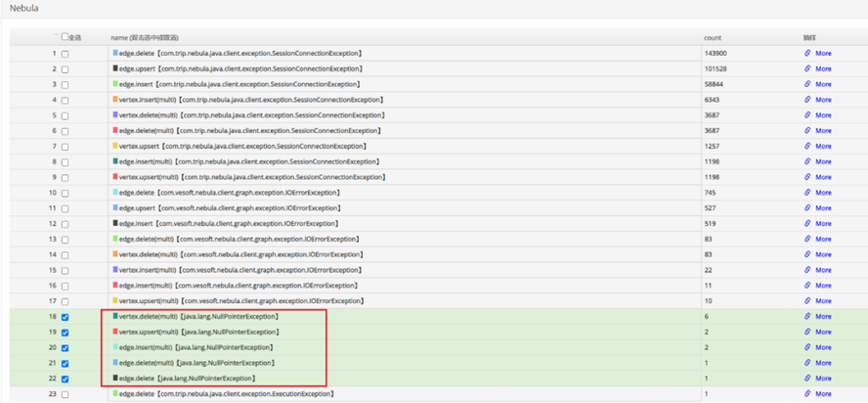Click black swatch of edge.upsert SessionConnectionException
This screenshot has width=868, height=403.
pos(115,68)
